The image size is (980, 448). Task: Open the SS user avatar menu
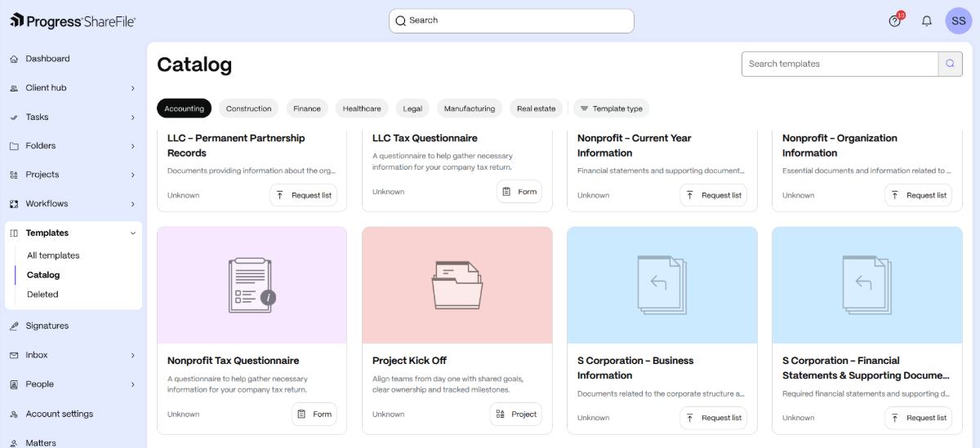point(959,20)
